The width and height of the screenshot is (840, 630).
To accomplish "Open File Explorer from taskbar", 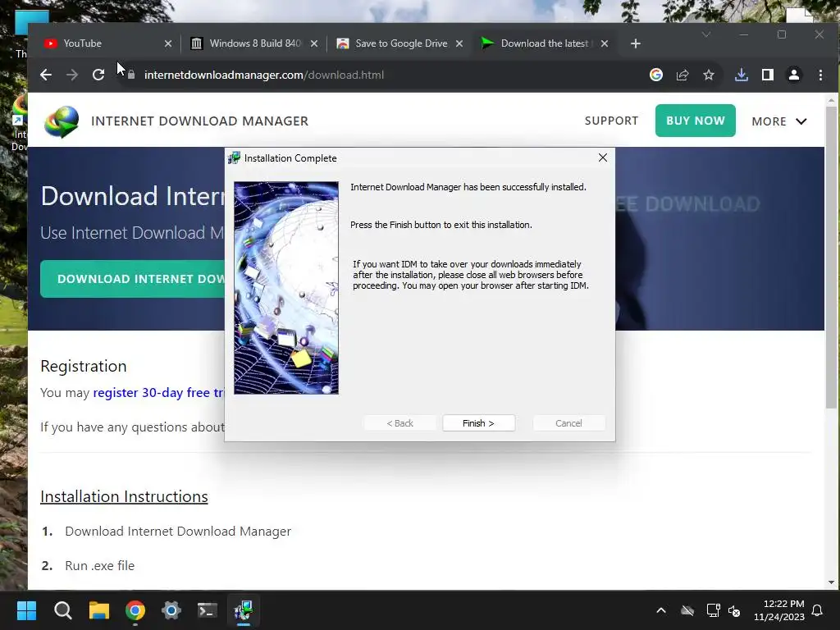I will (x=99, y=610).
